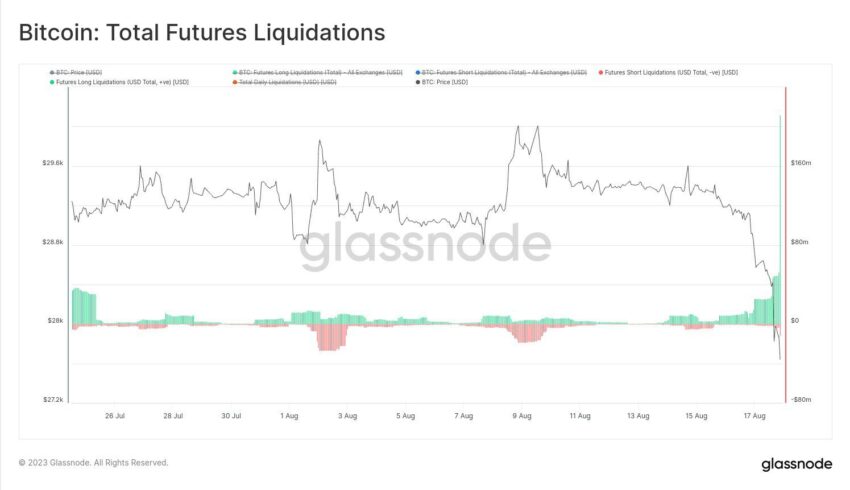Click the $160m right axis label
The height and width of the screenshot is (490, 850).
pyautogui.click(x=801, y=163)
